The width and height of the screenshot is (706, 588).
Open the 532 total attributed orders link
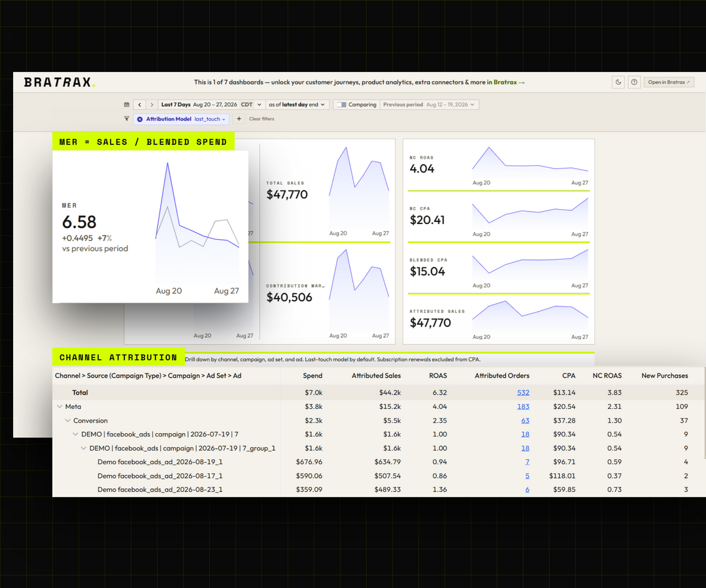pos(523,392)
